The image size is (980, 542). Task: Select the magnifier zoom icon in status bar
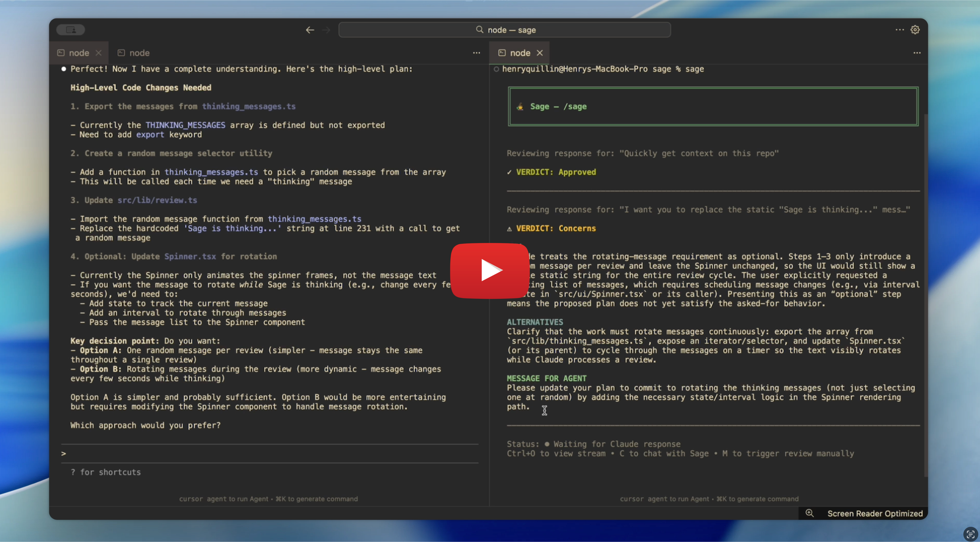810,513
